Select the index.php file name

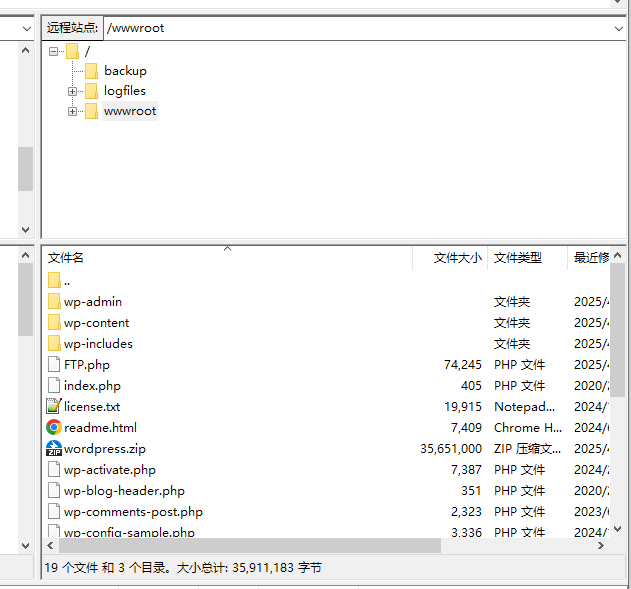(x=92, y=385)
